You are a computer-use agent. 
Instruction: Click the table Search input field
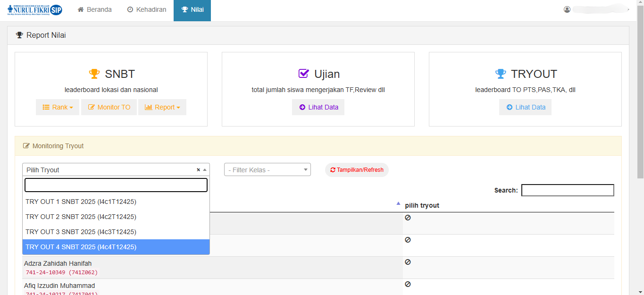[x=567, y=190]
